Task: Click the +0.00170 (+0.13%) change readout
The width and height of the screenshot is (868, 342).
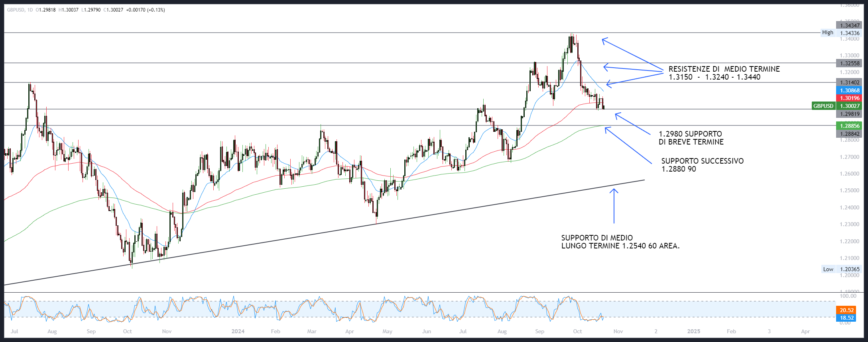Action: coord(146,10)
